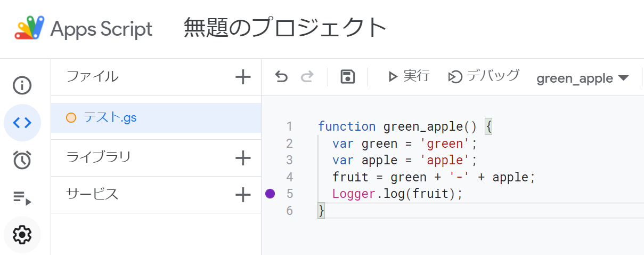This screenshot has width=644, height=255.
Task: Click the line 1 gutter to add a breakpoint
Action: (x=270, y=126)
